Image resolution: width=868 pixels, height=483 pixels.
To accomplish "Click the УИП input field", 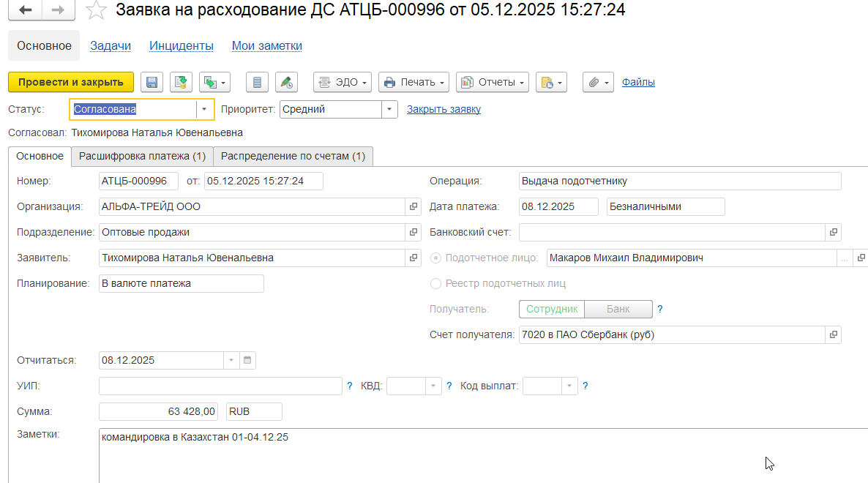I will [x=220, y=386].
